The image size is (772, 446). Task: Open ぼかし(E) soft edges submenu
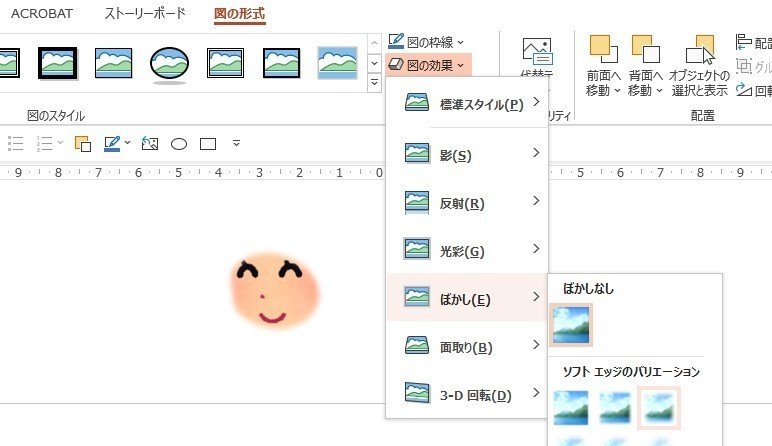467,298
